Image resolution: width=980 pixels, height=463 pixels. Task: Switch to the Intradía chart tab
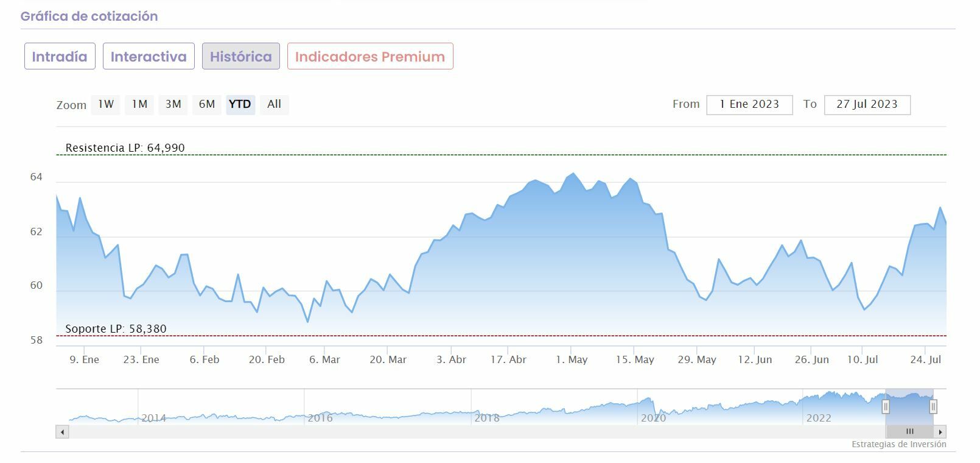[60, 57]
